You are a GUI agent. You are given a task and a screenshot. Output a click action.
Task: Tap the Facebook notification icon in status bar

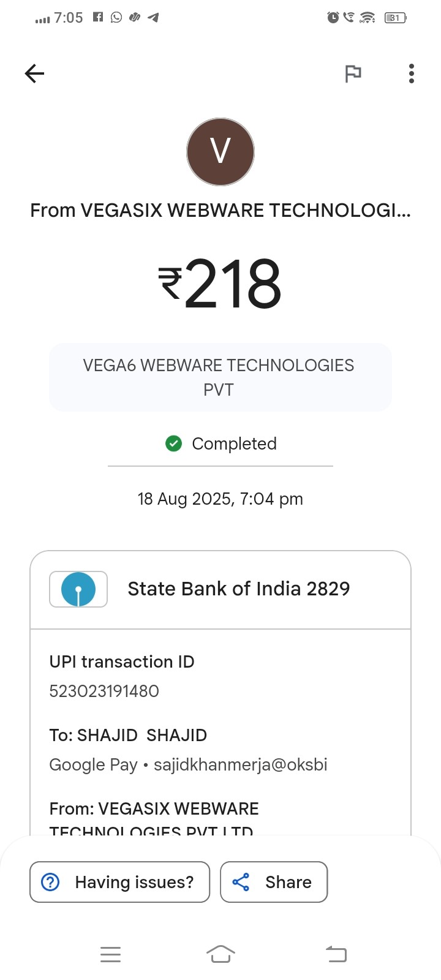[x=98, y=17]
